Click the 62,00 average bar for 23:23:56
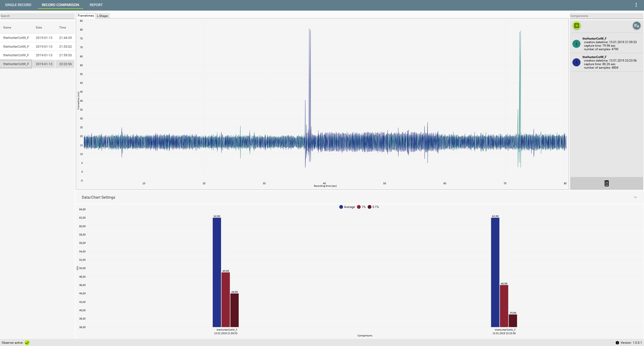This screenshot has width=644, height=346. pos(495,272)
